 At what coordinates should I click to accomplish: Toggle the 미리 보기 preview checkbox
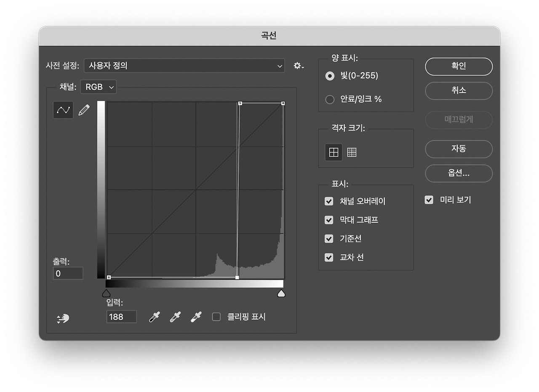click(429, 200)
